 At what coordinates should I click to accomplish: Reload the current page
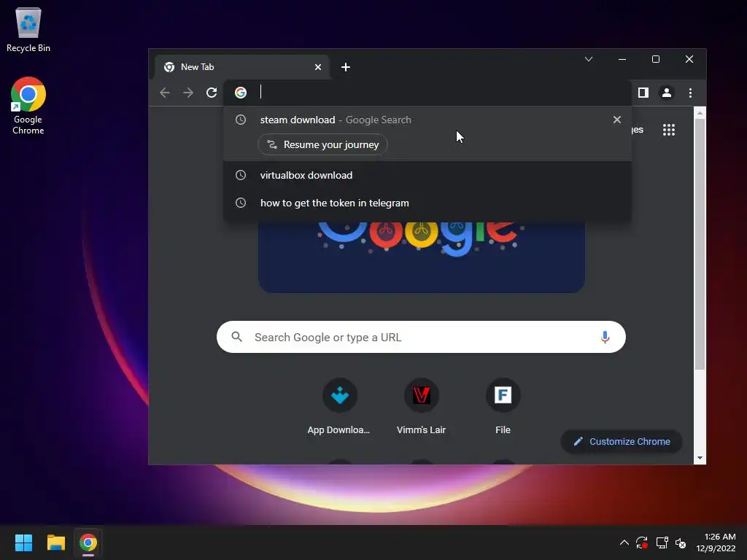click(212, 93)
